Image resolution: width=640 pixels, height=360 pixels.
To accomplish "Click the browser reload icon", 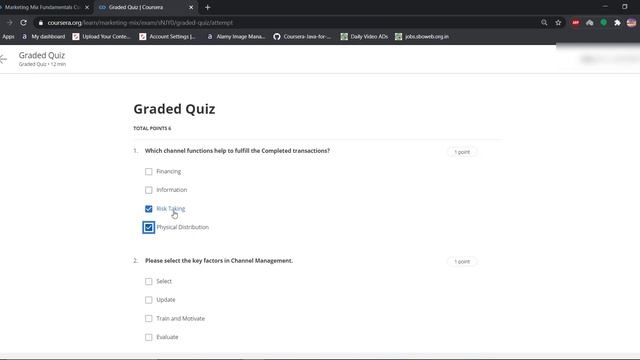I will point(23,23).
